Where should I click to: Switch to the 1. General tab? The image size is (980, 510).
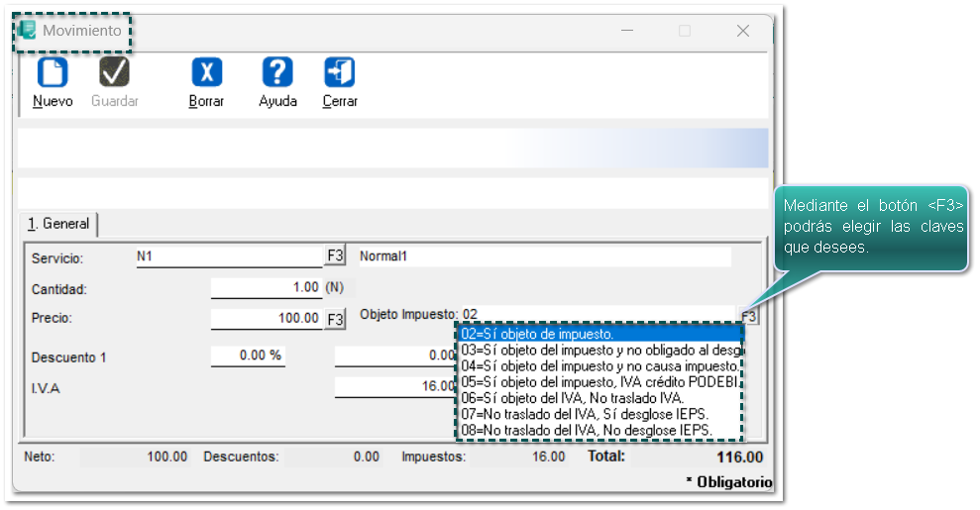point(58,224)
